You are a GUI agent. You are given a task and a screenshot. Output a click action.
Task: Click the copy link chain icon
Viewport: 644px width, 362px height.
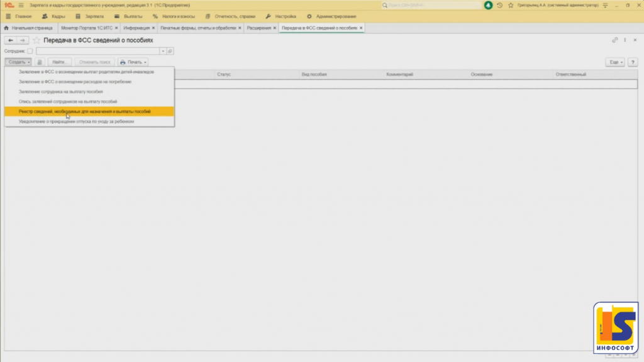[x=614, y=40]
